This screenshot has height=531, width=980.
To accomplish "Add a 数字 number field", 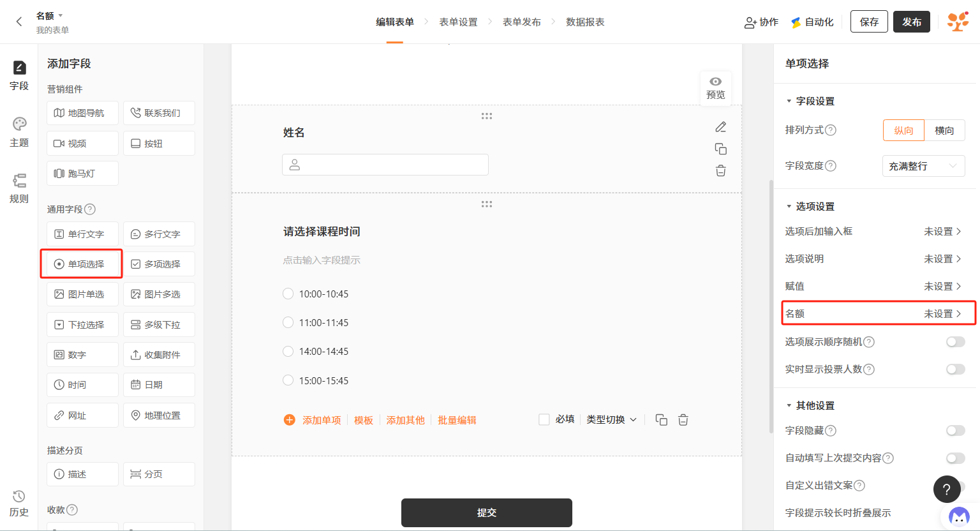I will coord(82,355).
